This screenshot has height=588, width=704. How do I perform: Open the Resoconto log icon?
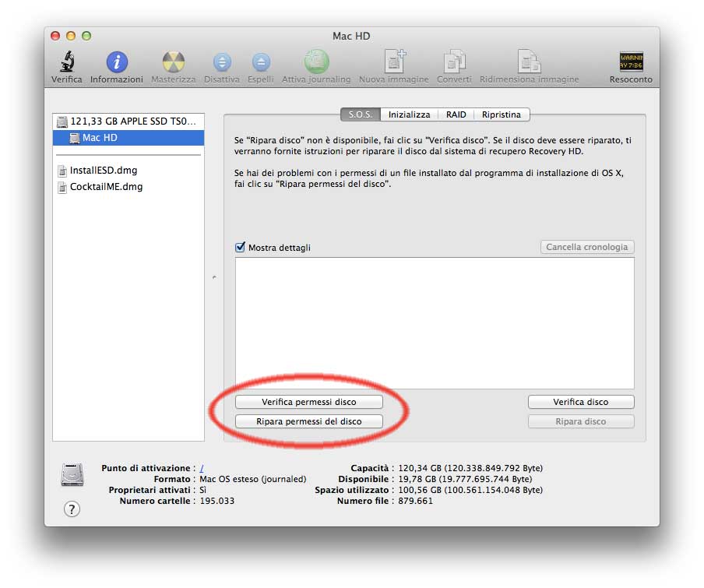click(631, 62)
